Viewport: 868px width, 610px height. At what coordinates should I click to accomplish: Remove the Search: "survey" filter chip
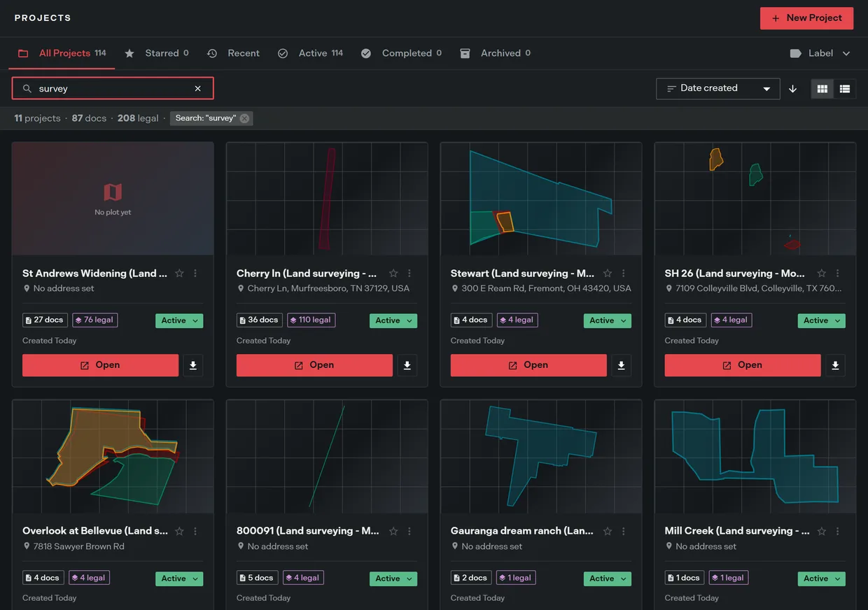tap(244, 118)
